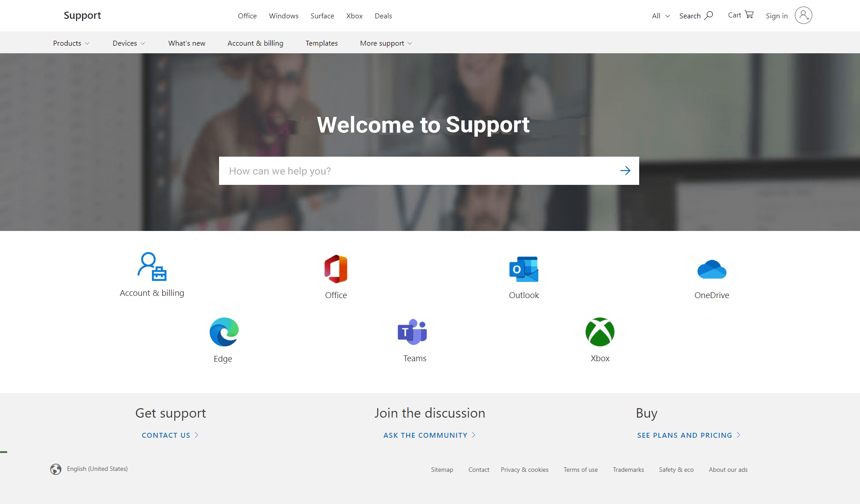Follow the SEE PLANS AND PRICING link
This screenshot has width=860, height=504.
[x=688, y=435]
